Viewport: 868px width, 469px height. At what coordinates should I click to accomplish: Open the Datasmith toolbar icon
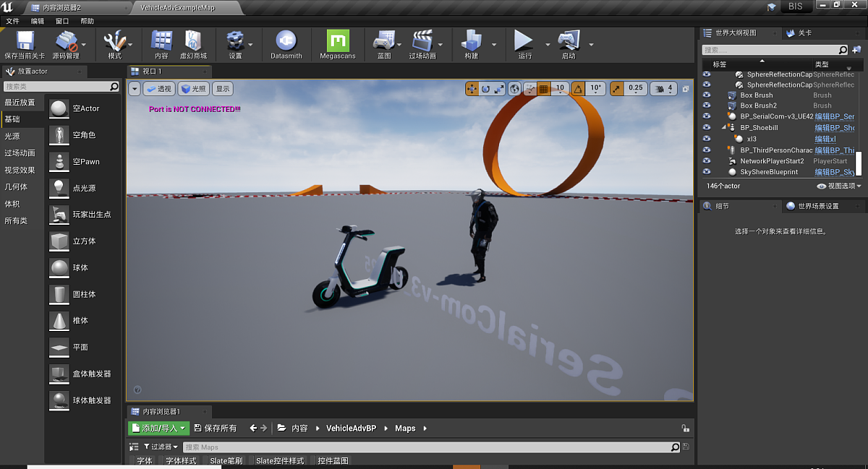point(286,41)
